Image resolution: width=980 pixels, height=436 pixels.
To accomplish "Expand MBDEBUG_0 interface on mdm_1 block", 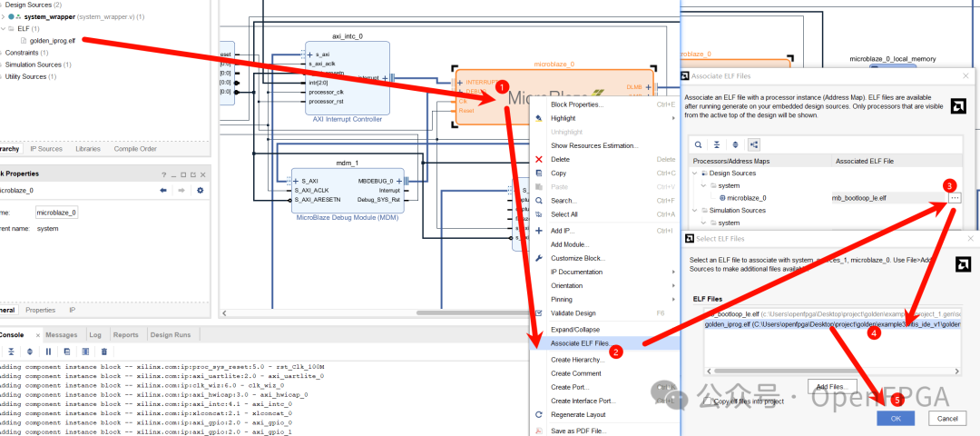I will point(397,181).
